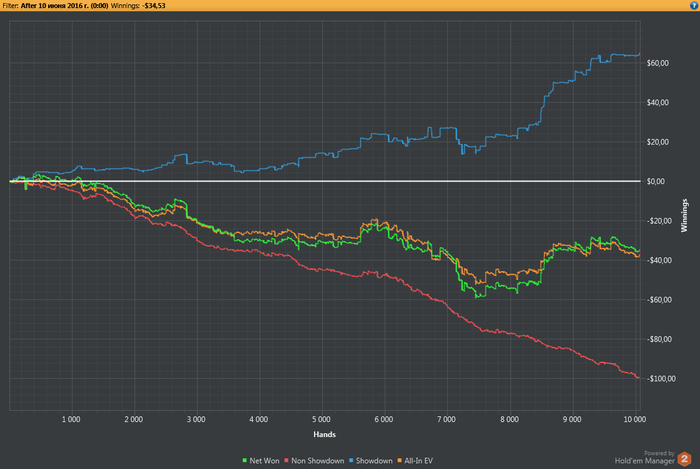This screenshot has width=700, height=469.
Task: Click the 10 000 hands tick label
Action: click(x=634, y=419)
